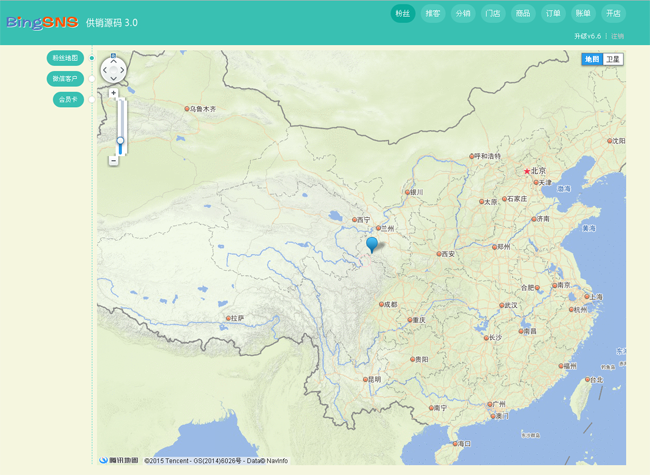This screenshot has height=475, width=650.
Task: Click the zoom slider handle
Action: [120, 141]
